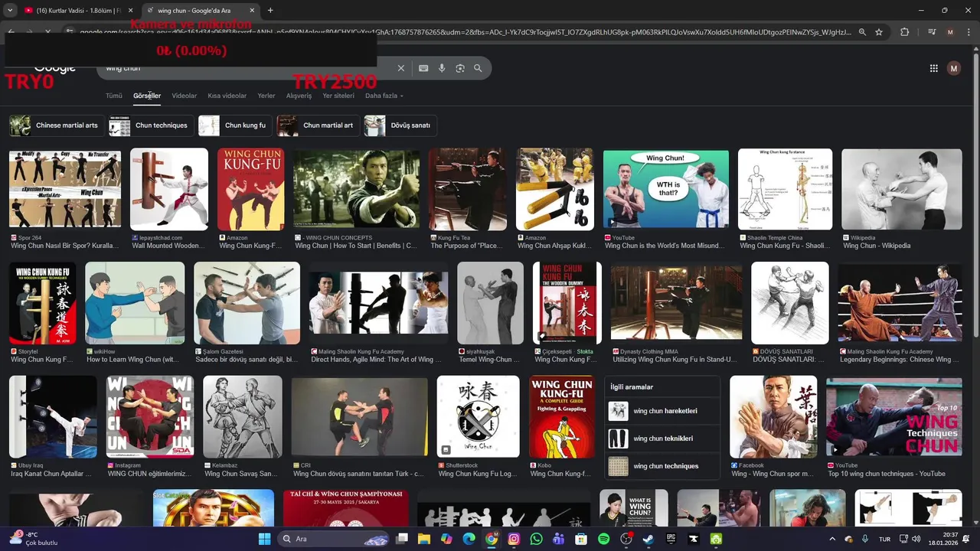Open the Chrome extensions puzzle icon
The image size is (980, 551).
click(x=904, y=32)
